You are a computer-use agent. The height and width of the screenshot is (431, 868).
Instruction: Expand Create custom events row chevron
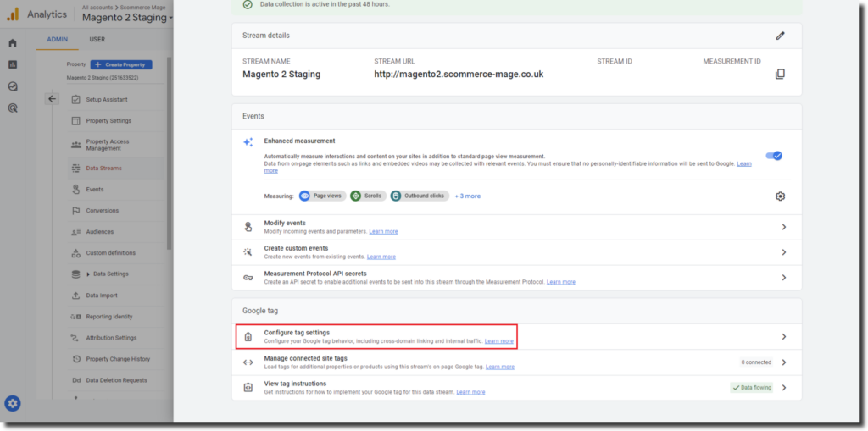[x=783, y=252]
